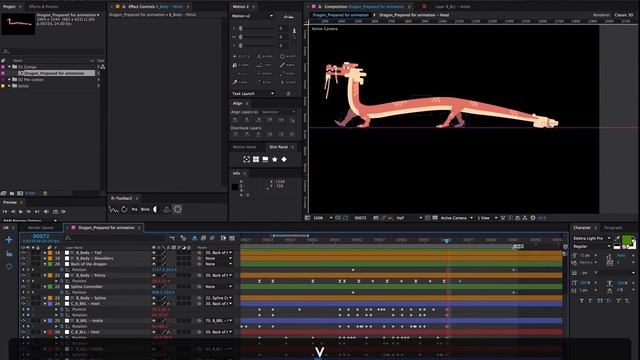This screenshot has width=640, height=360.
Task: Open the gear settings icon in ft-Toolbar2
Action: [178, 209]
